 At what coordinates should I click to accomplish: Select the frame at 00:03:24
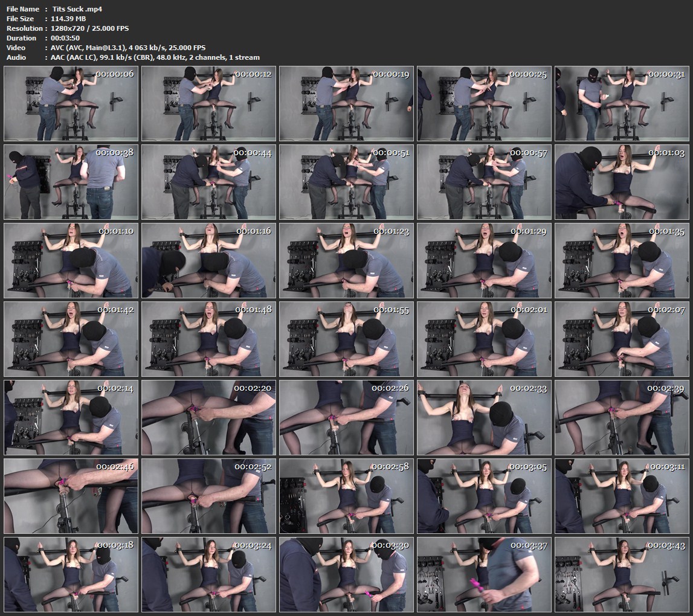208,574
